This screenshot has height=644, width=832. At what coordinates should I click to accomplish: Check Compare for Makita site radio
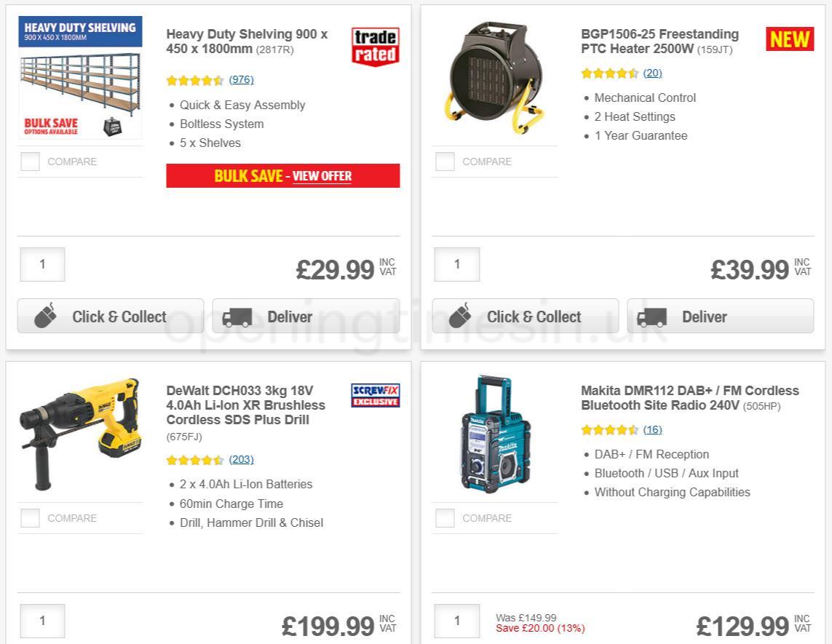(x=445, y=518)
